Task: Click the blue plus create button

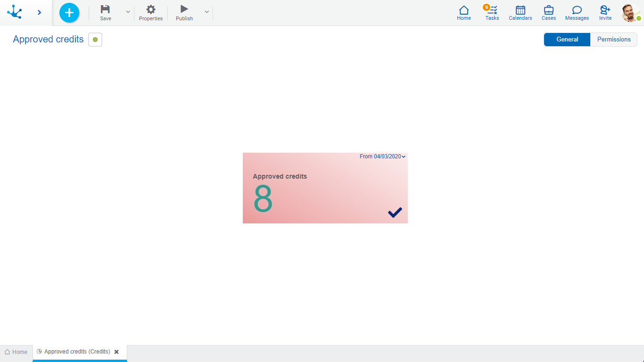Action: [x=69, y=13]
